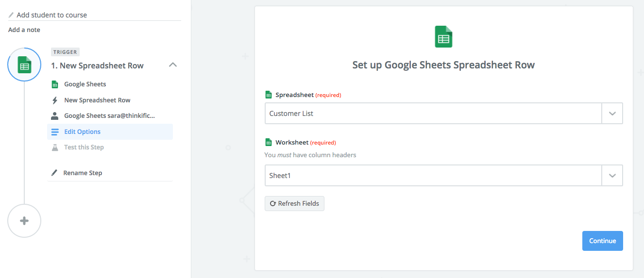The image size is (644, 278).
Task: Click the flask icon for Test this Step
Action: [x=55, y=147]
